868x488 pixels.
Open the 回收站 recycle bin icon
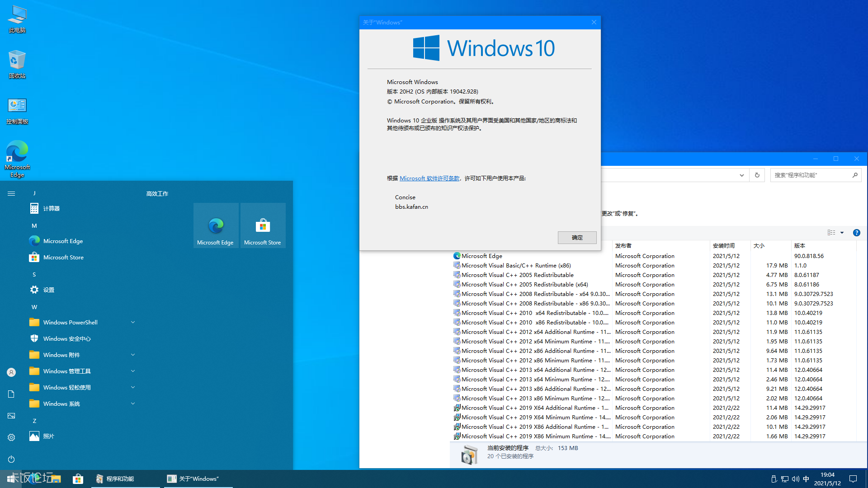pos(17,65)
